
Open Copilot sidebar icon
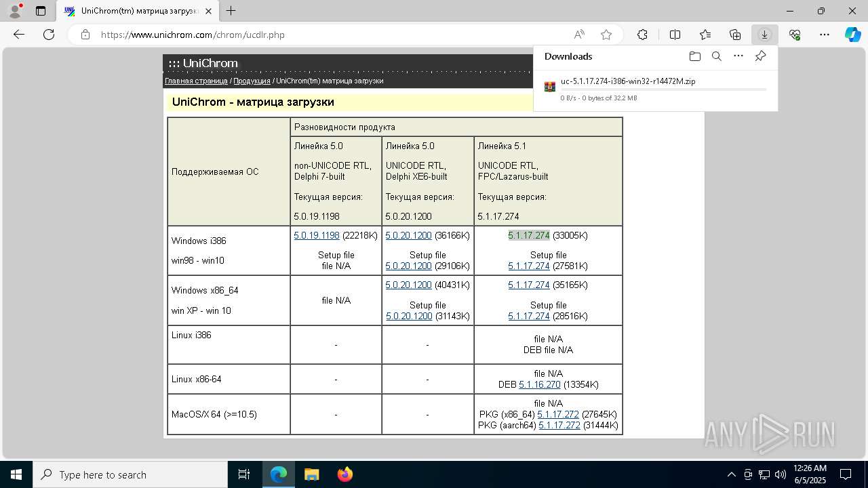[x=852, y=35]
